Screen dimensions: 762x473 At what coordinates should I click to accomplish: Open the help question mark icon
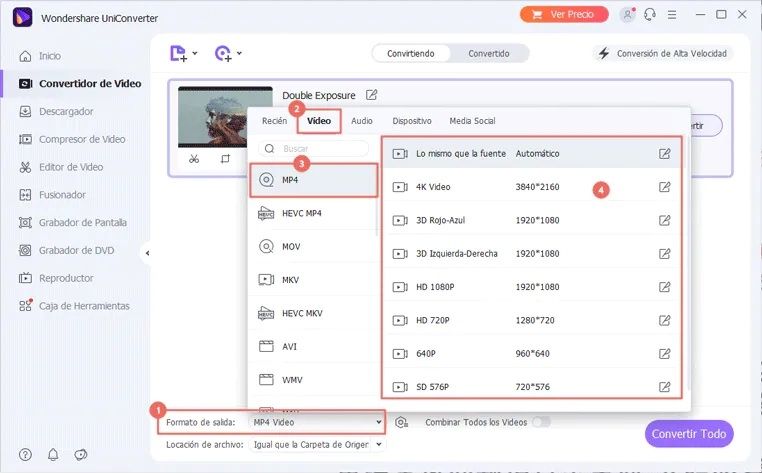[24, 455]
